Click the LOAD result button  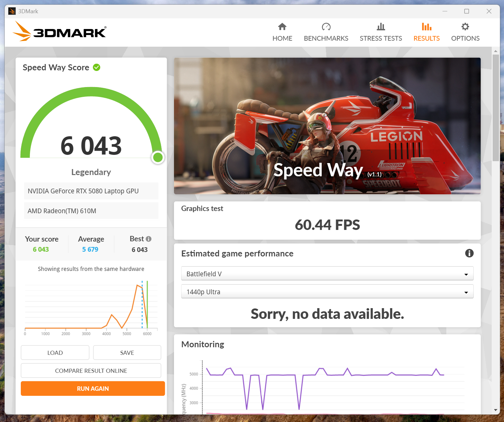pos(55,353)
